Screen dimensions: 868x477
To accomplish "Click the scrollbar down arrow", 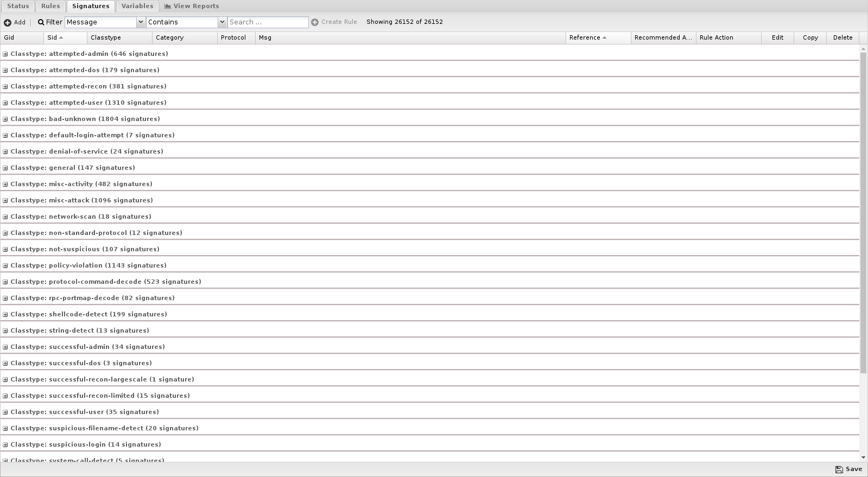I will pos(864,458).
